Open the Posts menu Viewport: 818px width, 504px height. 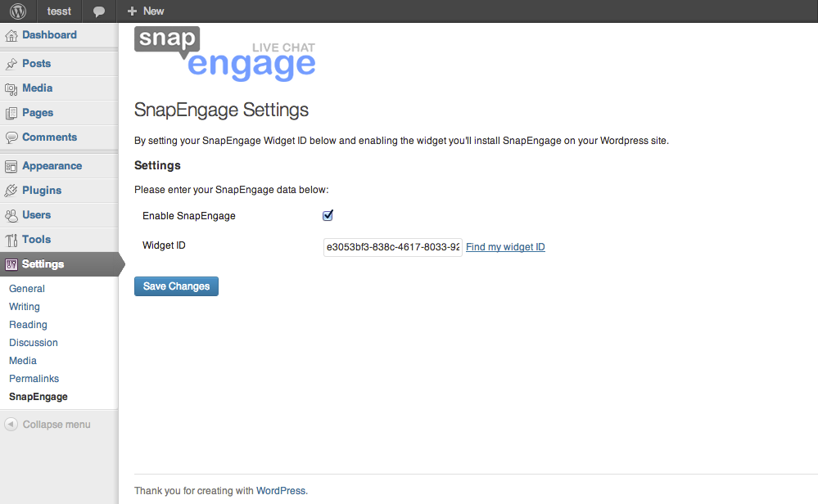(x=37, y=64)
